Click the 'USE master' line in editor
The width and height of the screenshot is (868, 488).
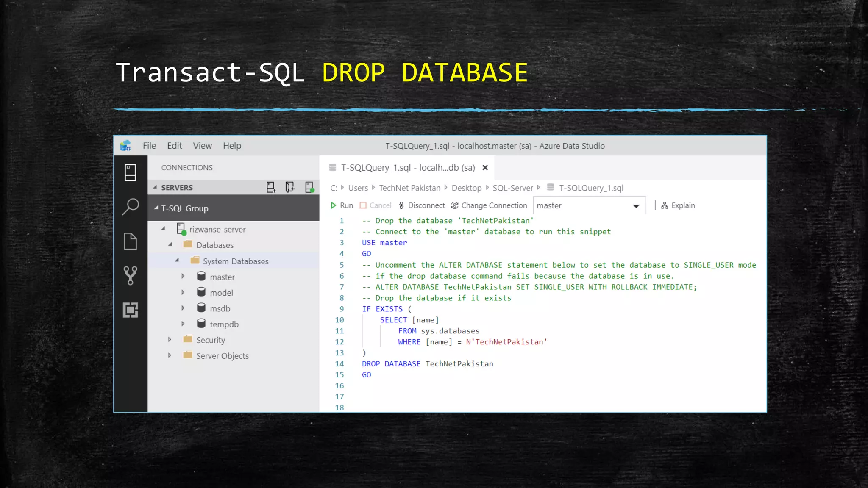tap(384, 243)
